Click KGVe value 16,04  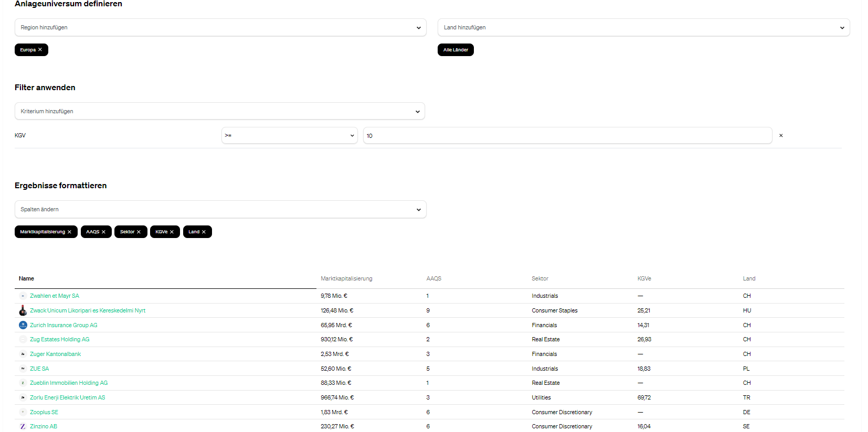pyautogui.click(x=644, y=426)
